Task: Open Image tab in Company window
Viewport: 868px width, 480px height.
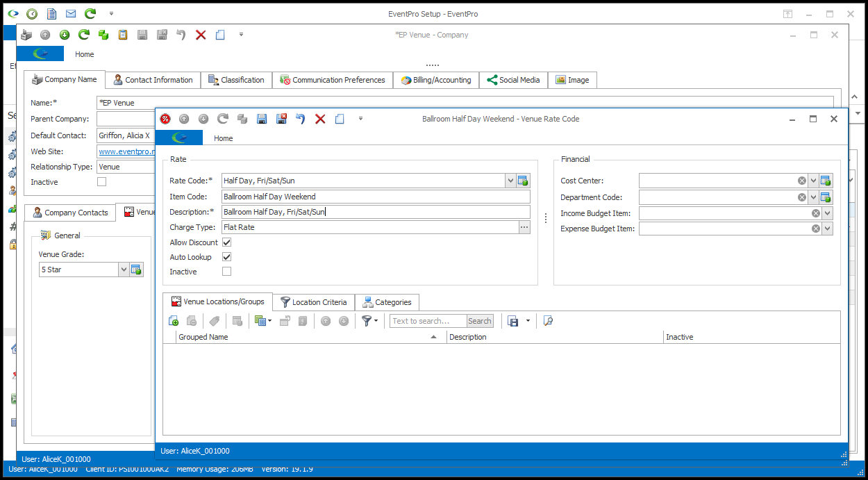Action: click(x=572, y=80)
